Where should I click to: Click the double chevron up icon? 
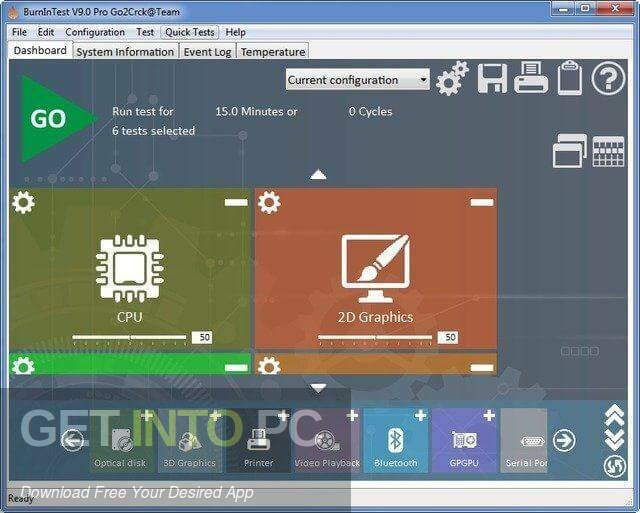tap(614, 415)
